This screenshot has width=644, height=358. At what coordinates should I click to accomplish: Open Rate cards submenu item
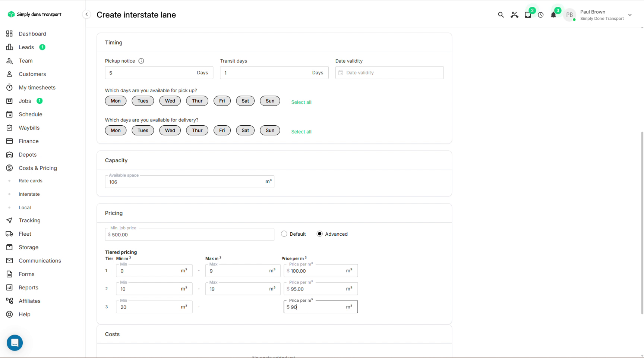tap(31, 181)
